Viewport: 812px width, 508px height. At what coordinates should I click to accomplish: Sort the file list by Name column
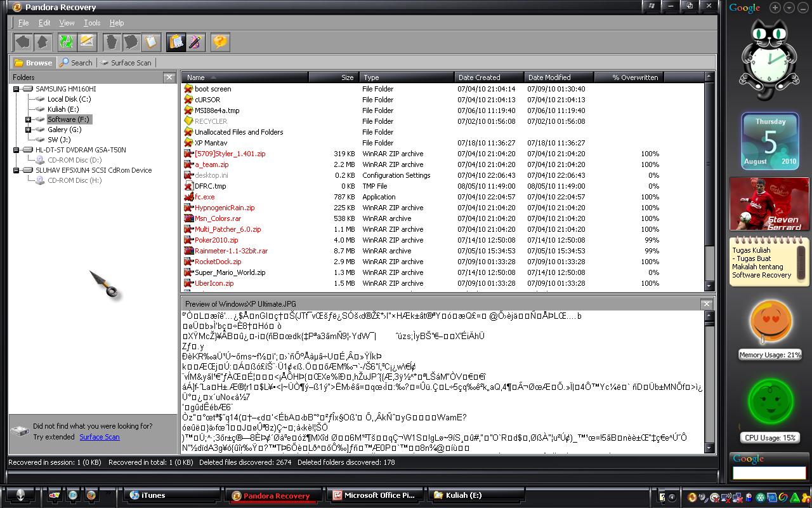(x=245, y=77)
